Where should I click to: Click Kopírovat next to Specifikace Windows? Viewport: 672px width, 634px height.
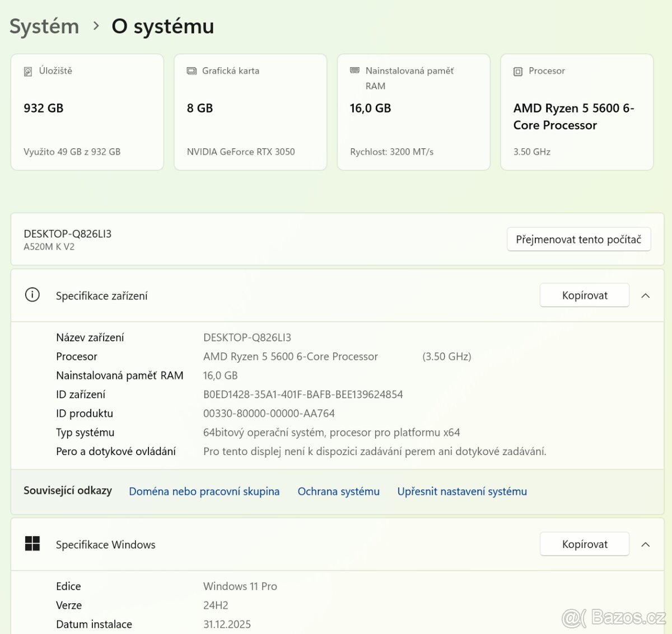pyautogui.click(x=584, y=543)
